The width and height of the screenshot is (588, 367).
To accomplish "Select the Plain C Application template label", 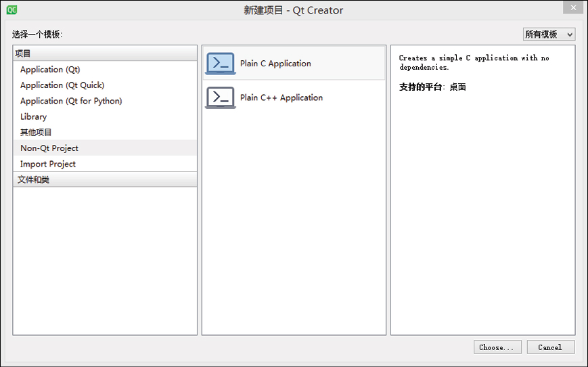I will tap(275, 64).
